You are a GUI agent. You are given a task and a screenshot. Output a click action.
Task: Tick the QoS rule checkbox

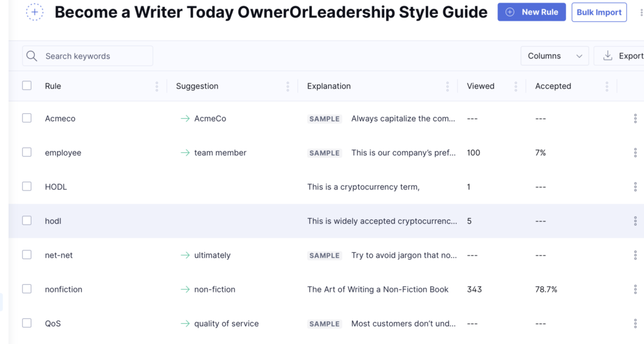(27, 323)
